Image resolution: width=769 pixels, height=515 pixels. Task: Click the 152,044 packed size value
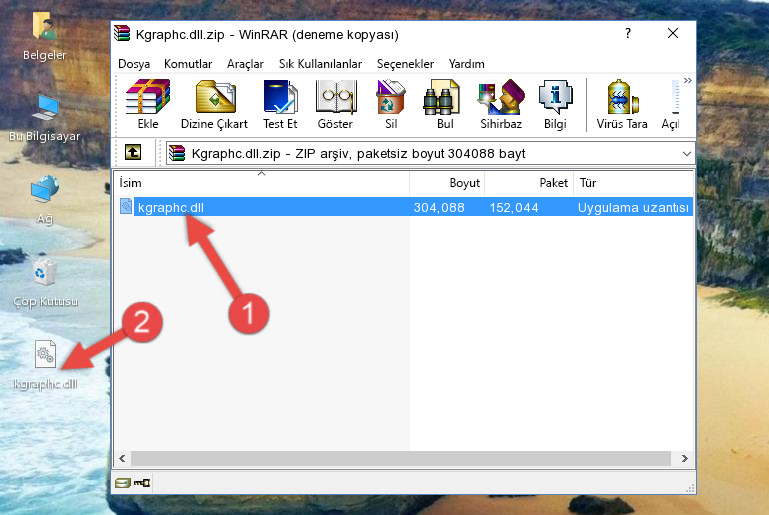tap(514, 207)
